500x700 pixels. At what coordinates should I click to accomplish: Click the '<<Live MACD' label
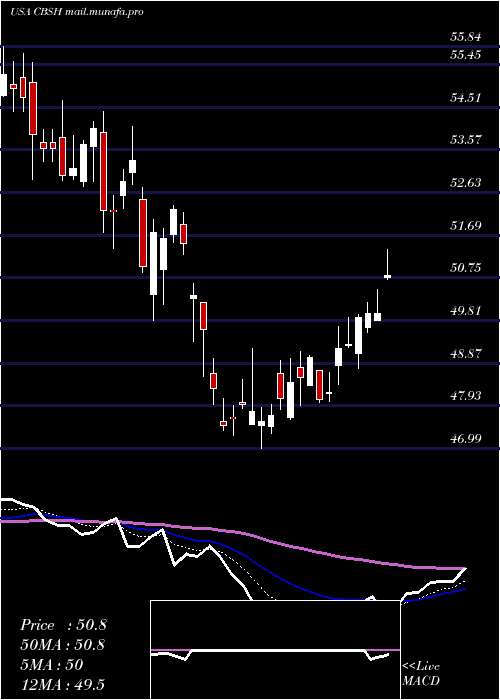coord(421,673)
